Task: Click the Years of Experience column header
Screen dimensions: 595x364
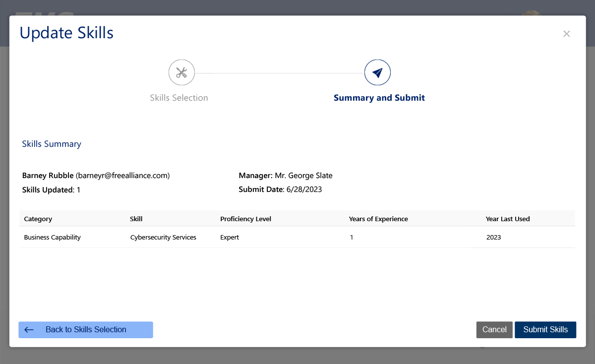Action: (x=378, y=219)
